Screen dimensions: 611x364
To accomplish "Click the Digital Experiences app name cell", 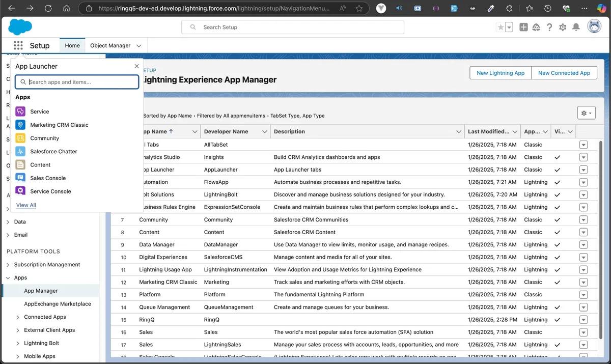I will click(163, 257).
